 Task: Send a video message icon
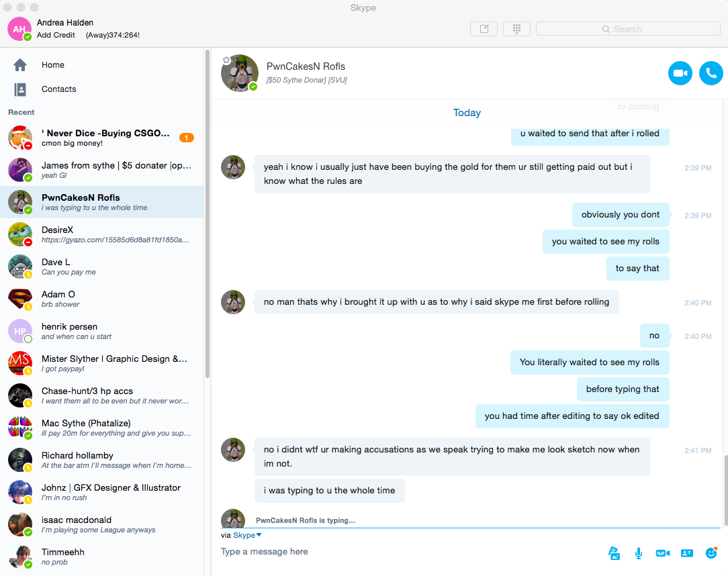tap(663, 553)
